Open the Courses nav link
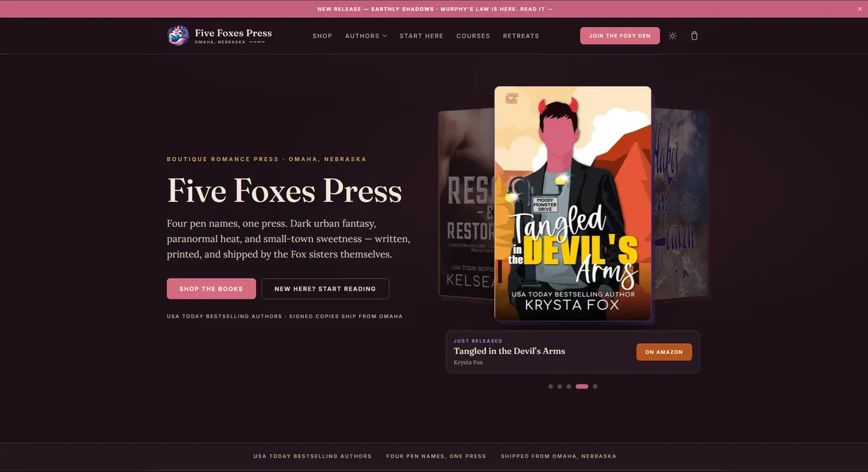The width and height of the screenshot is (868, 472). 473,36
